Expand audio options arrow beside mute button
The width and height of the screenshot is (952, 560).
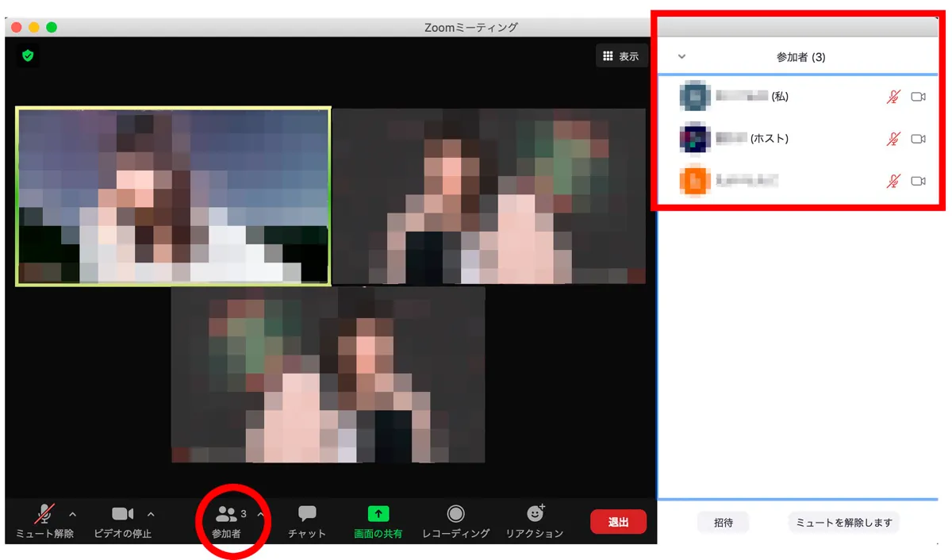point(73,514)
